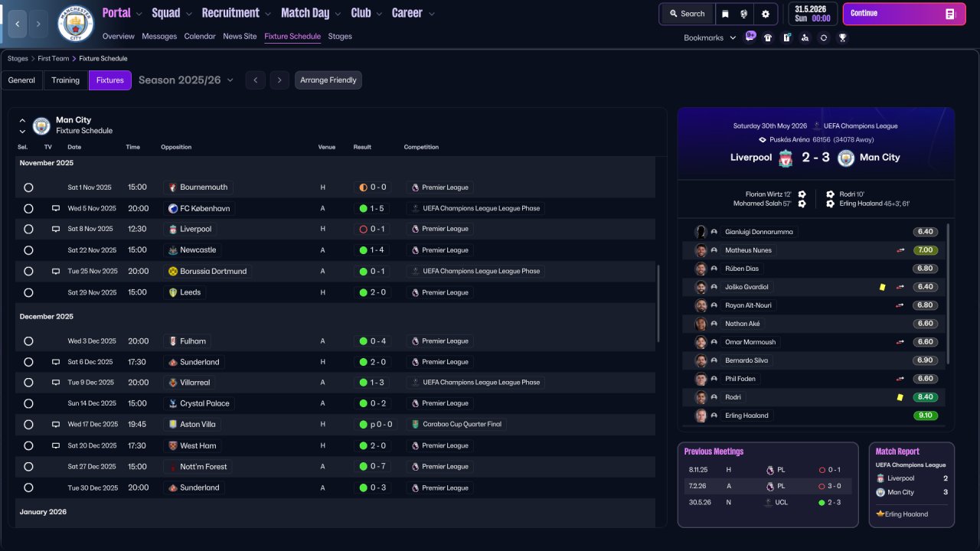
Task: Select the Villarreal fixture radio button
Action: pyautogui.click(x=28, y=383)
